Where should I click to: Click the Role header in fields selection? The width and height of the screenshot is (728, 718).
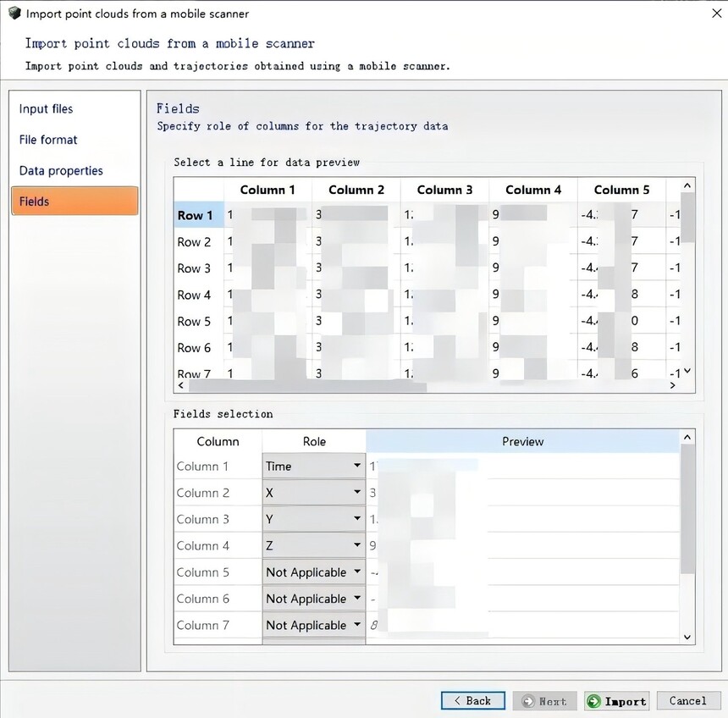pyautogui.click(x=314, y=441)
